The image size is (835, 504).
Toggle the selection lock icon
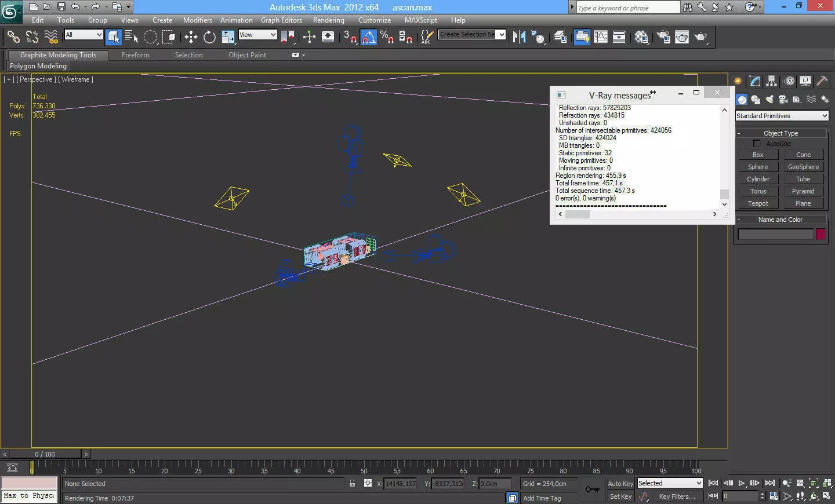(352, 483)
